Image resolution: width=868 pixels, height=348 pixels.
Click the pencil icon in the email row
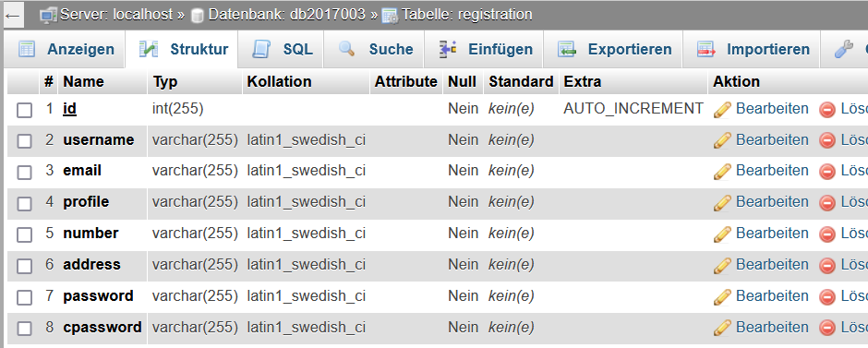click(722, 172)
